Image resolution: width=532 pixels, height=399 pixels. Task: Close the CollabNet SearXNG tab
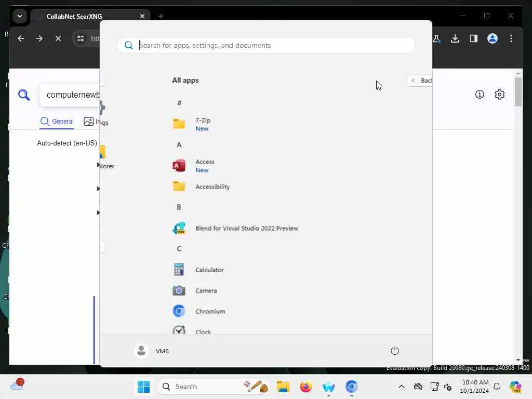coord(142,16)
